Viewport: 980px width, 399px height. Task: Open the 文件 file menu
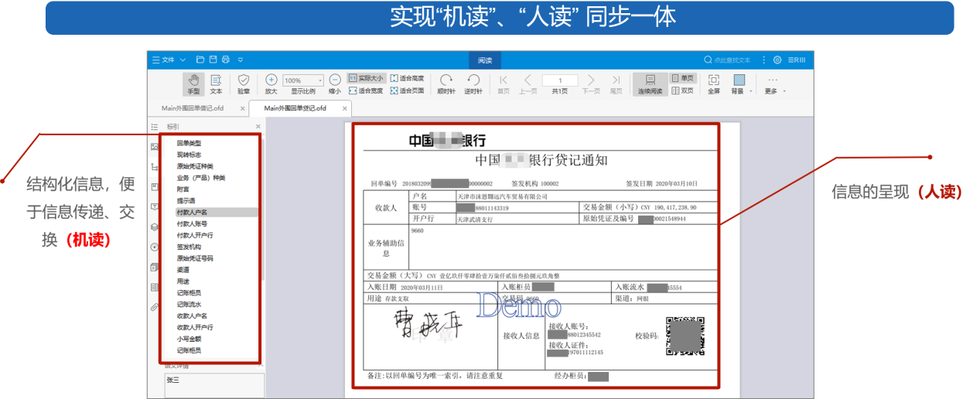click(x=169, y=60)
